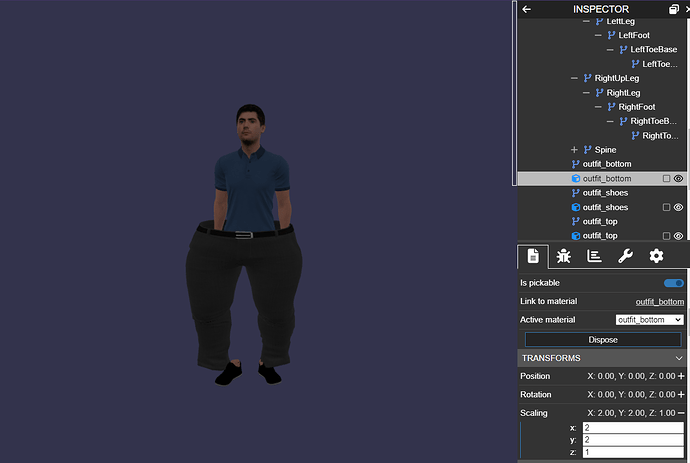
Task: Click the pop-out window icon in the Inspector header
Action: (673, 9)
